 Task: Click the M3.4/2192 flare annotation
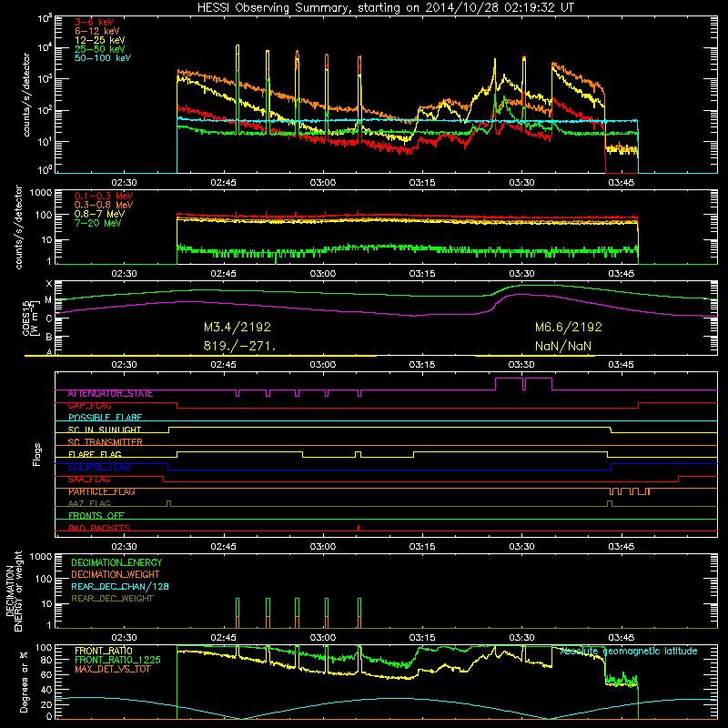tap(238, 327)
